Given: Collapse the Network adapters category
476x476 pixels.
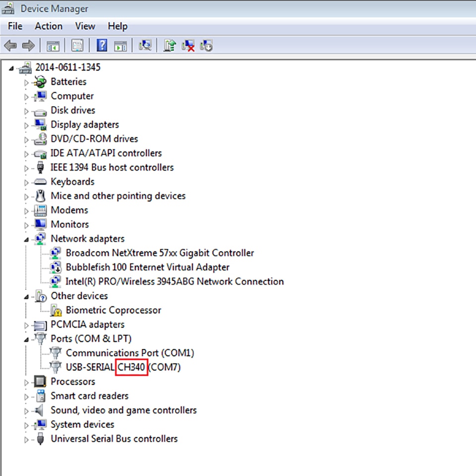Looking at the screenshot, I should pos(26,239).
